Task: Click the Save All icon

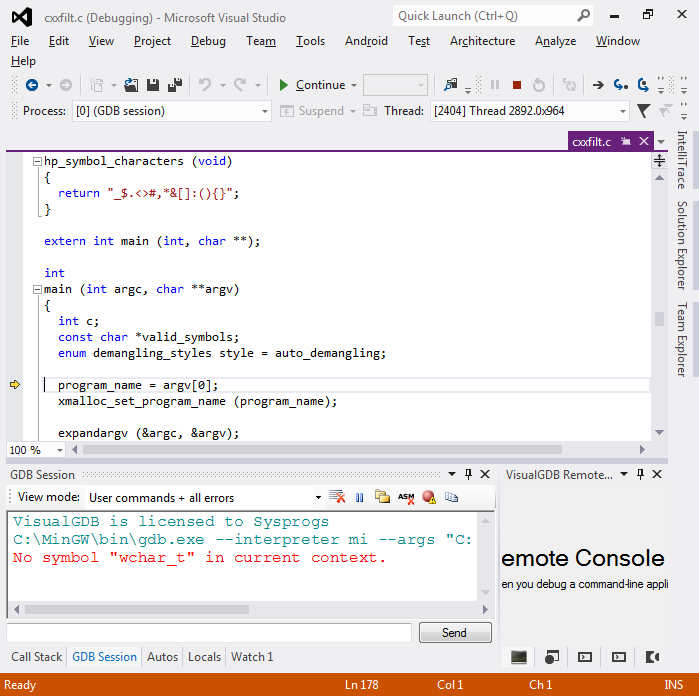Action: pos(175,85)
